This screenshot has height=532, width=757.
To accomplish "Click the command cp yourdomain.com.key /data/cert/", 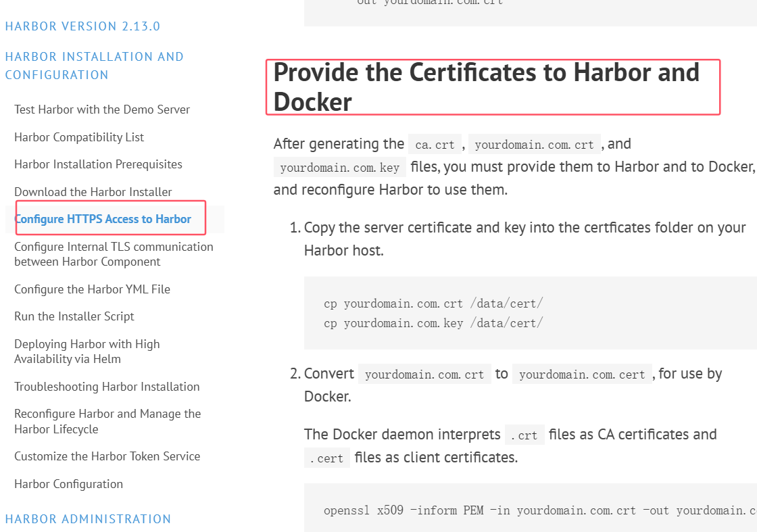I will (433, 323).
